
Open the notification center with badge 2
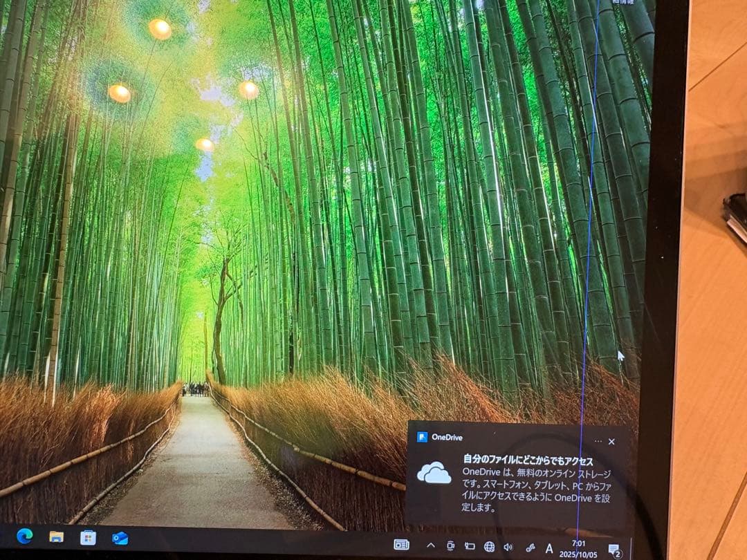click(x=613, y=550)
